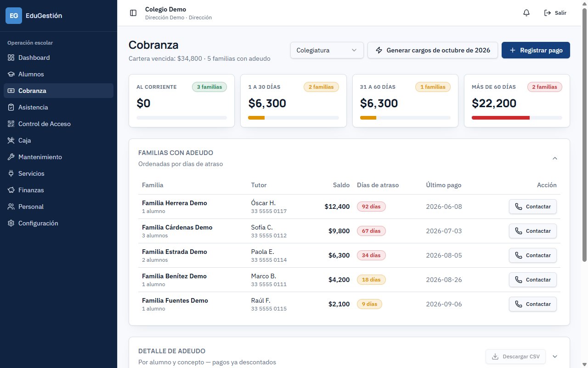588x368 pixels.
Task: Click Generar cargos de octubre de 2026
Action: (x=433, y=50)
